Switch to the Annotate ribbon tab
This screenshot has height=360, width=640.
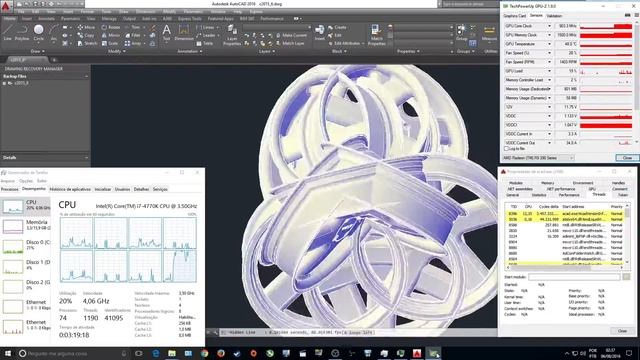[x=47, y=19]
